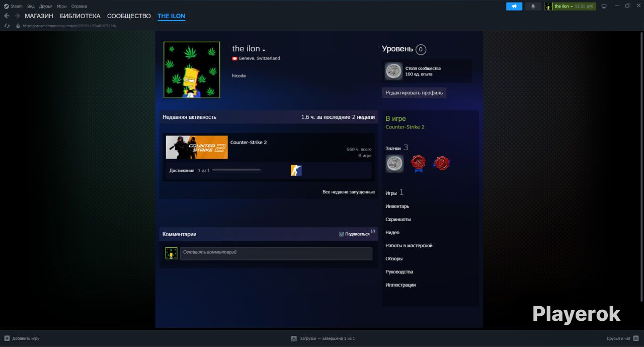Image resolution: width=644 pixels, height=347 pixels.
Task: Click Редактировать профиль button
Action: point(414,93)
